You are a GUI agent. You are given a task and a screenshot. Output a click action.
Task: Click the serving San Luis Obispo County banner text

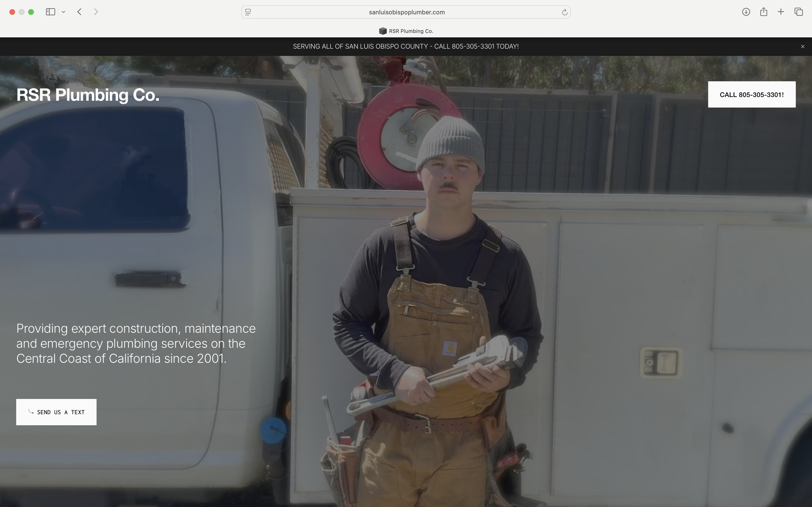406,47
